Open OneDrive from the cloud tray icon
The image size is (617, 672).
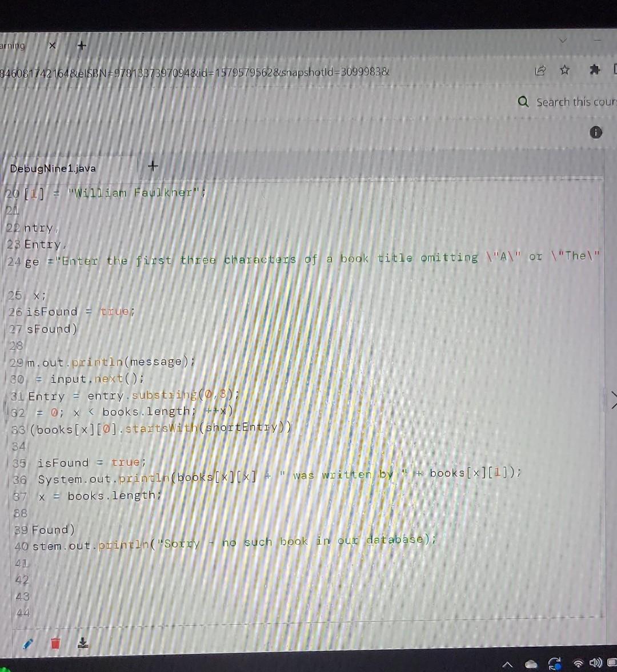(531, 663)
